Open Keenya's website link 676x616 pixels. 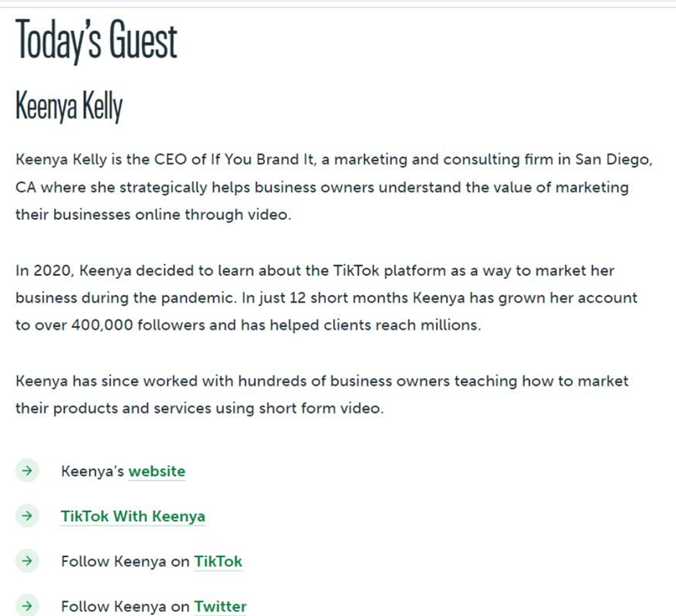pos(157,472)
